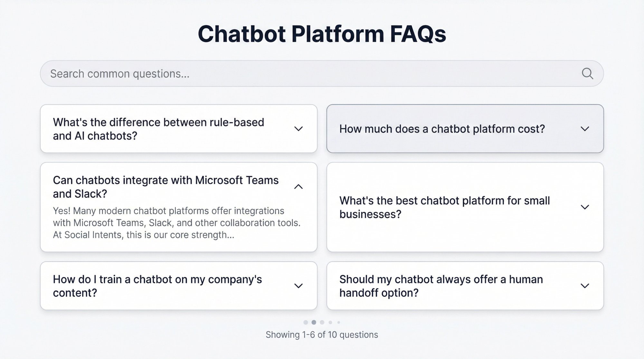644x359 pixels.
Task: Select the truncated Social Intents answer text
Action: [x=176, y=223]
